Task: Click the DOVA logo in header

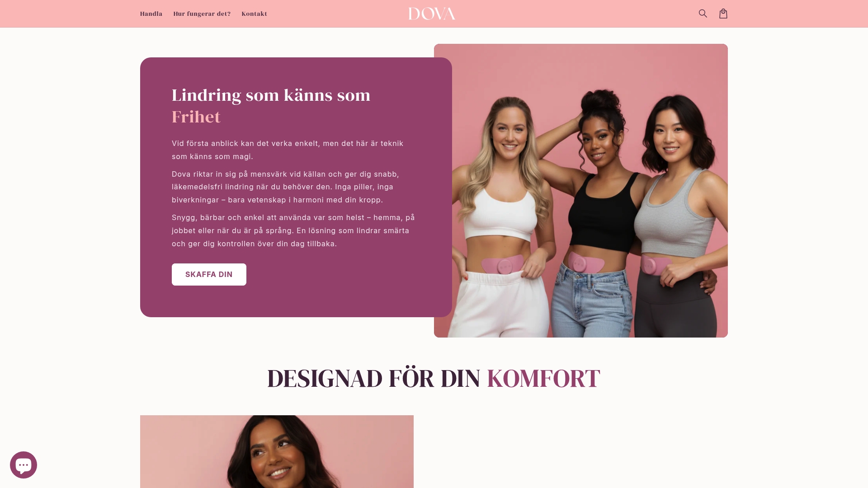Action: pos(432,14)
